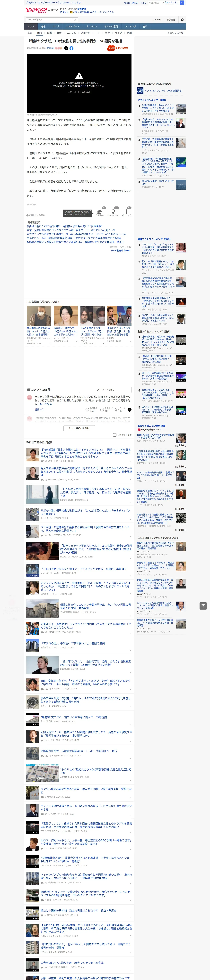Image resolution: width=210 pixels, height=980 pixels.
Task: Click the ログイン link
Action: point(64,12)
